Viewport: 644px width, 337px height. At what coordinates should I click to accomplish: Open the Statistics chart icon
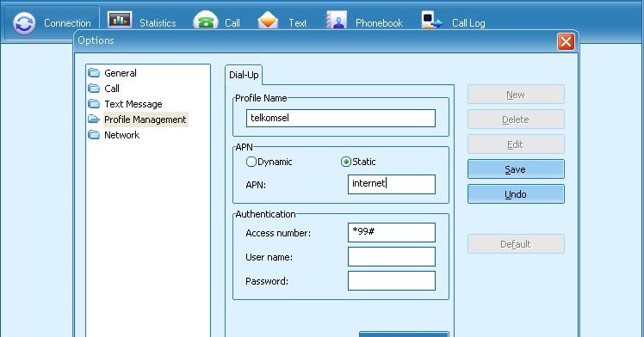(x=120, y=20)
